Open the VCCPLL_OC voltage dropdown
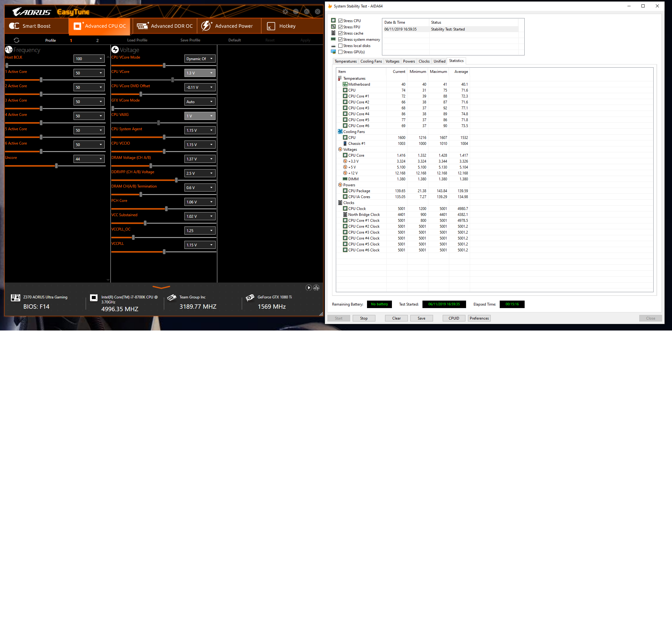The height and width of the screenshot is (623, 672). coord(200,231)
